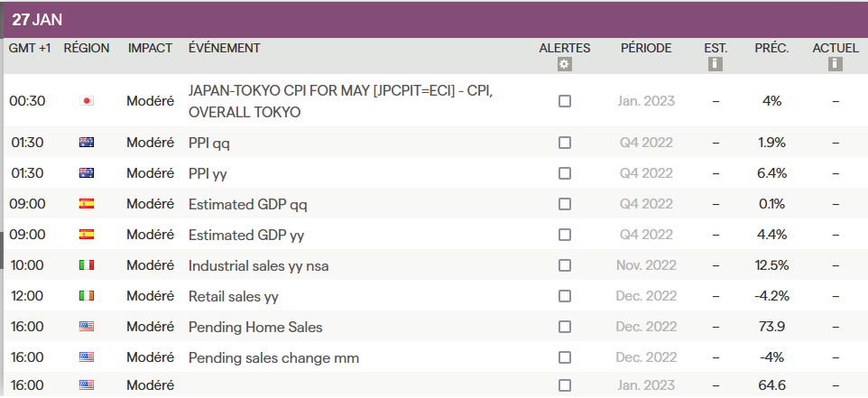Click the ACTUEL column info icon
The height and width of the screenshot is (398, 868).
pos(836,64)
